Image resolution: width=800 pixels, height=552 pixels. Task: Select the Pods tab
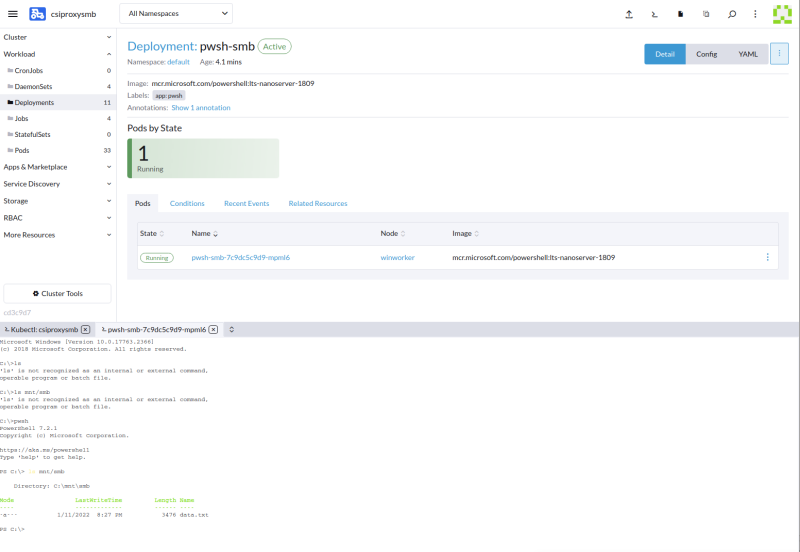point(142,203)
